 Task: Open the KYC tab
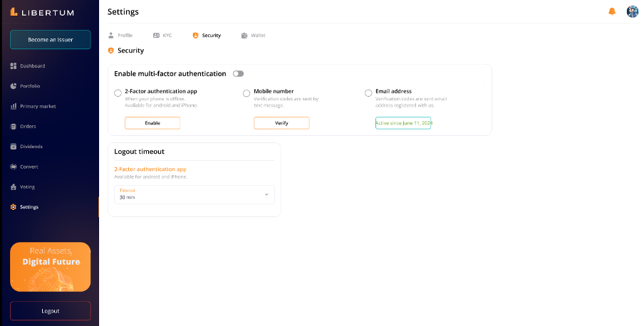162,35
